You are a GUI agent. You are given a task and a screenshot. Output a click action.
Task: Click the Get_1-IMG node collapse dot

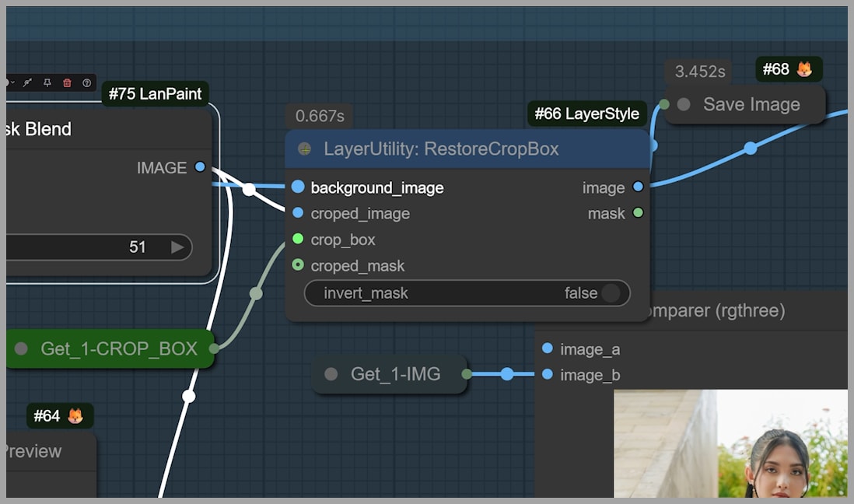point(331,374)
